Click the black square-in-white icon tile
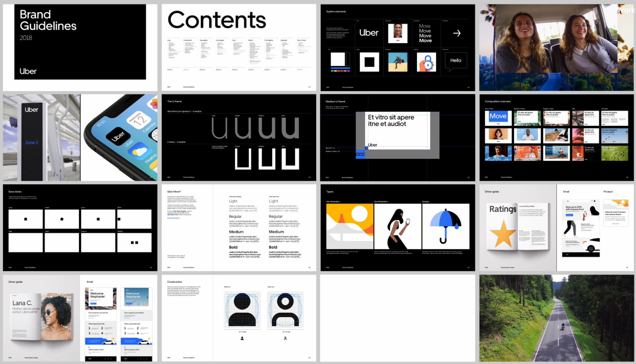Image resolution: width=636 pixels, height=364 pixels. pos(369,62)
